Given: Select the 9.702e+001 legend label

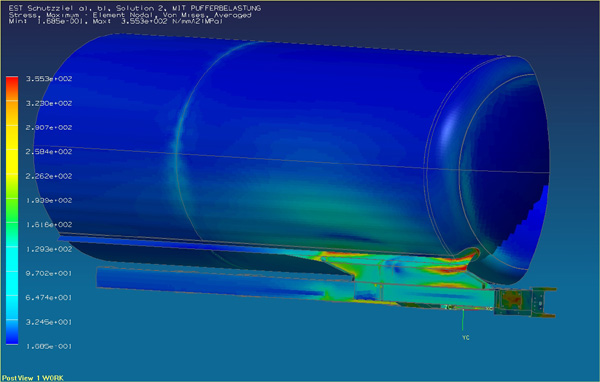Looking at the screenshot, I should [49, 273].
